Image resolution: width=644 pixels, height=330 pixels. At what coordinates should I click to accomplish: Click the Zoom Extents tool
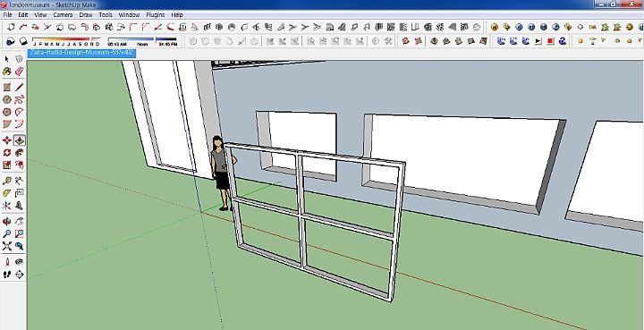(x=7, y=246)
